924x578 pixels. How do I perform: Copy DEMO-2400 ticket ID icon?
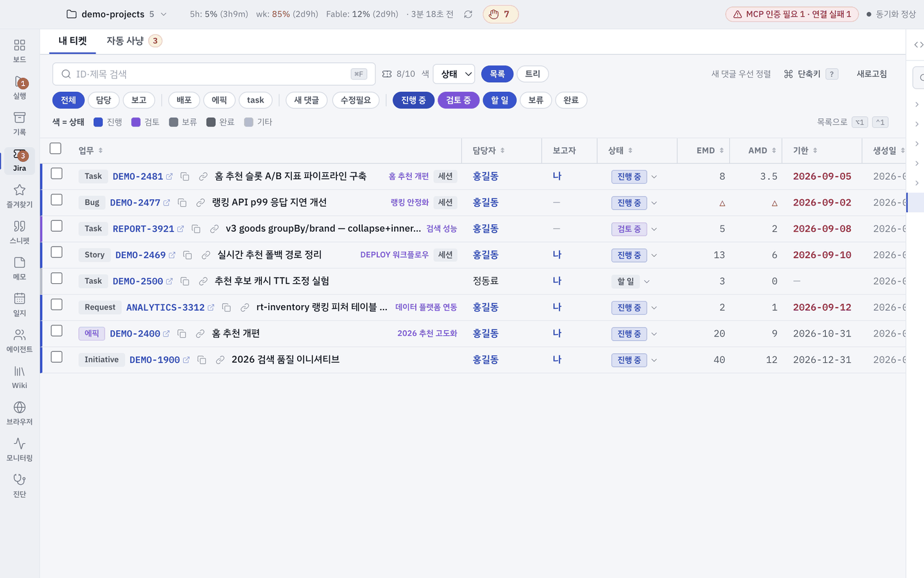click(x=182, y=333)
